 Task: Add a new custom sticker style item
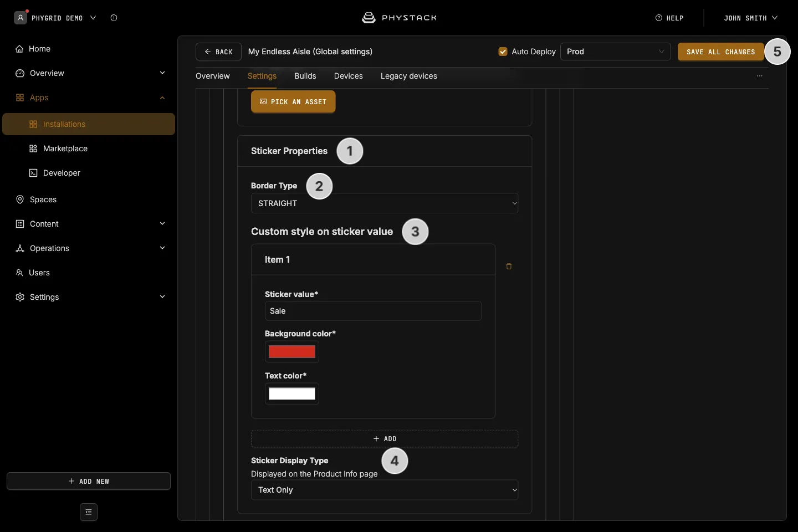tap(385, 439)
